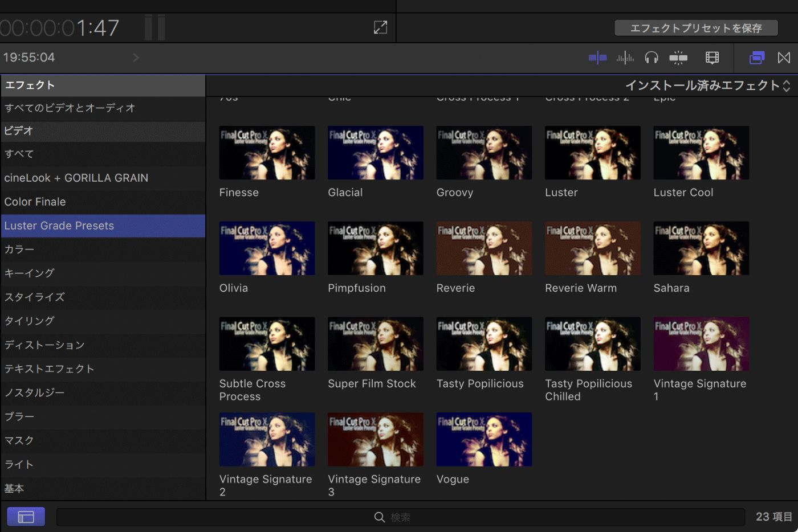
Task: Select the Reverie effect thumbnail
Action: (484, 248)
